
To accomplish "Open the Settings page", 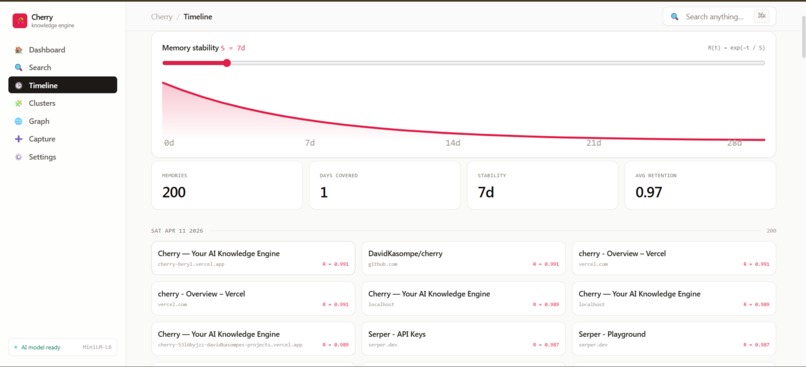I will tap(63, 157).
